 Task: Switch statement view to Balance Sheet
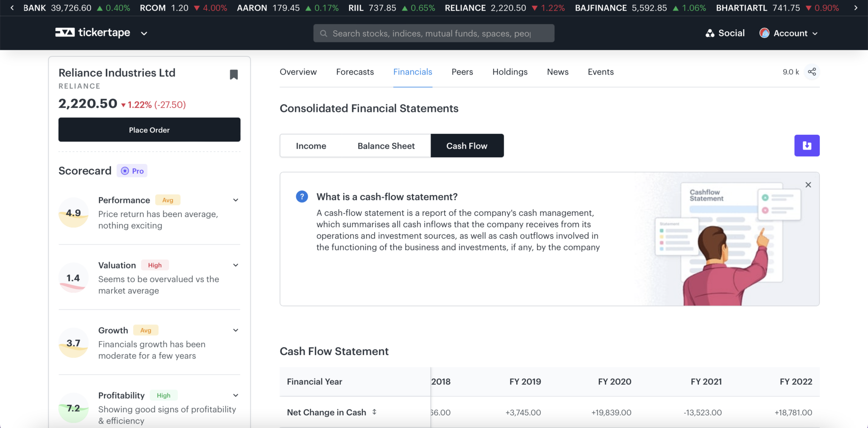pyautogui.click(x=386, y=146)
